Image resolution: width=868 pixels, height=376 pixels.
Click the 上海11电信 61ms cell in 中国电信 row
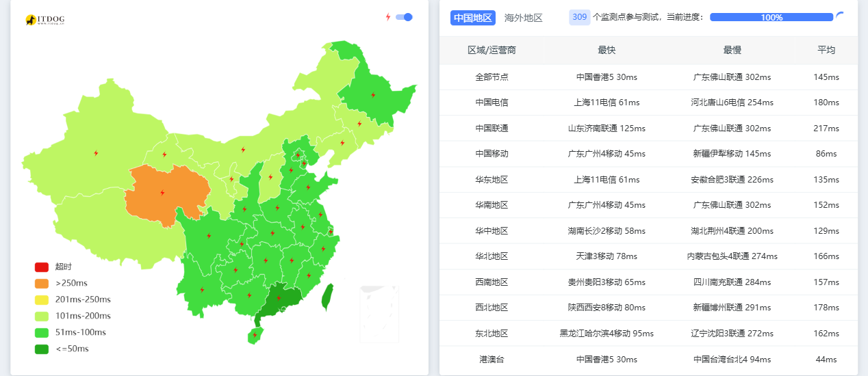607,103
